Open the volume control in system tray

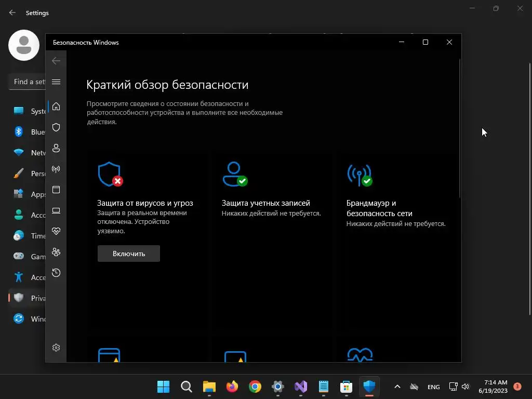[x=465, y=387]
